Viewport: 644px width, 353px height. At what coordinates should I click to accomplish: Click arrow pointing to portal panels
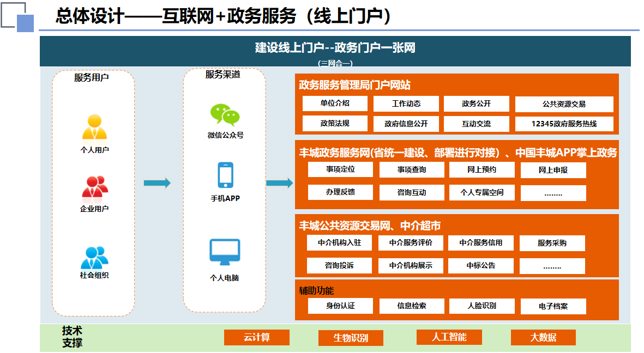[279, 183]
